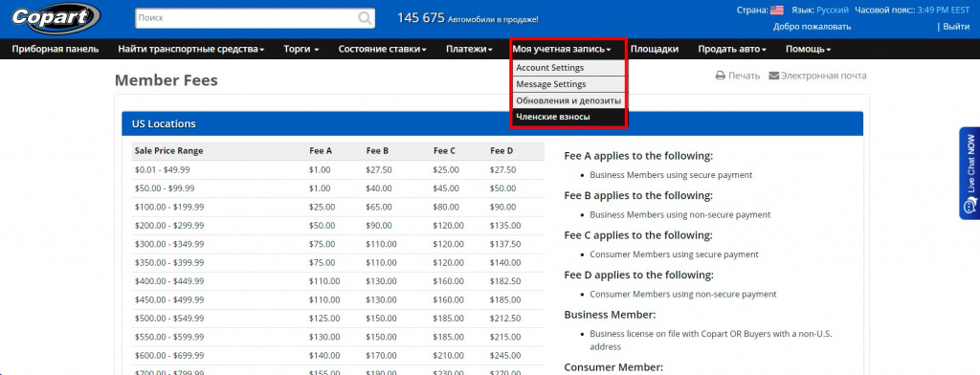Click the Fee B column header
Screen dimensions: 980x375
[x=377, y=150]
